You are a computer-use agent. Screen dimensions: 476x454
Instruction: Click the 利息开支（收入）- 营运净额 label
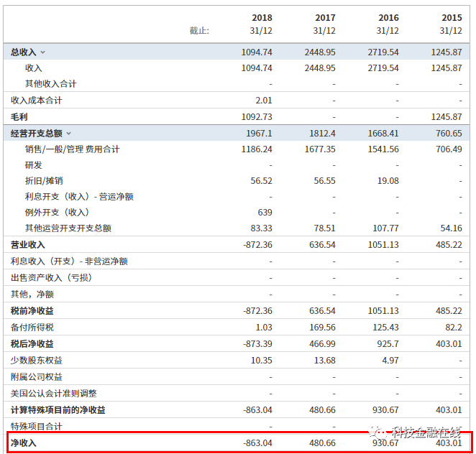pyautogui.click(x=79, y=197)
